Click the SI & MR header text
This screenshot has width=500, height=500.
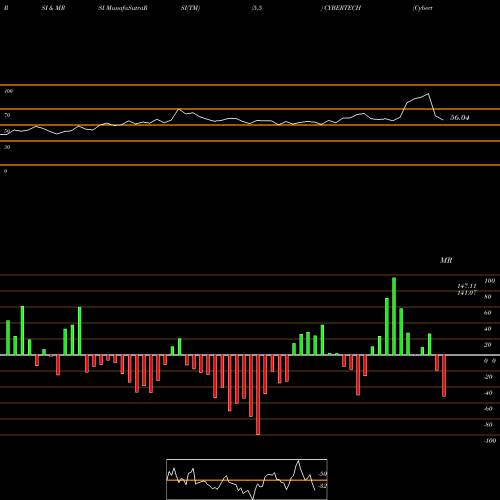tap(53, 8)
